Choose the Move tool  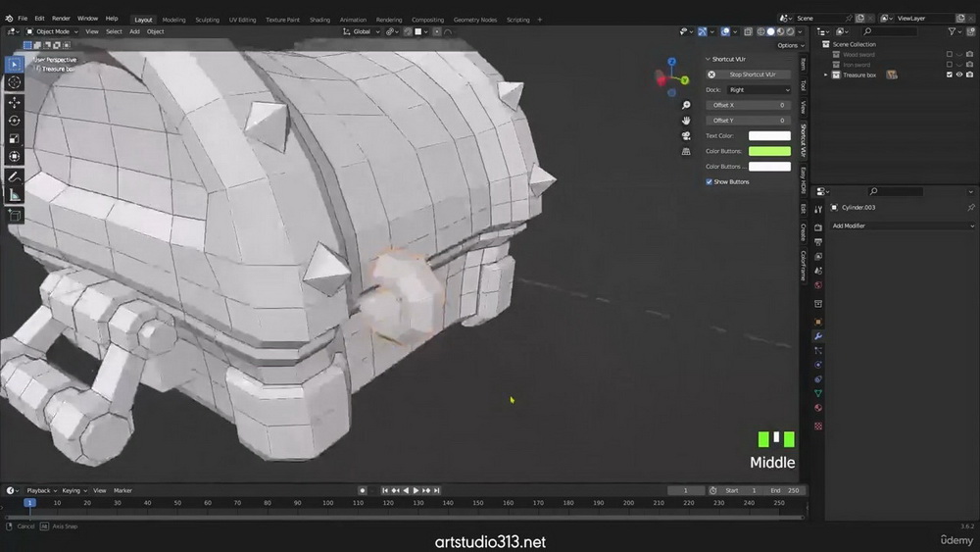pos(15,102)
